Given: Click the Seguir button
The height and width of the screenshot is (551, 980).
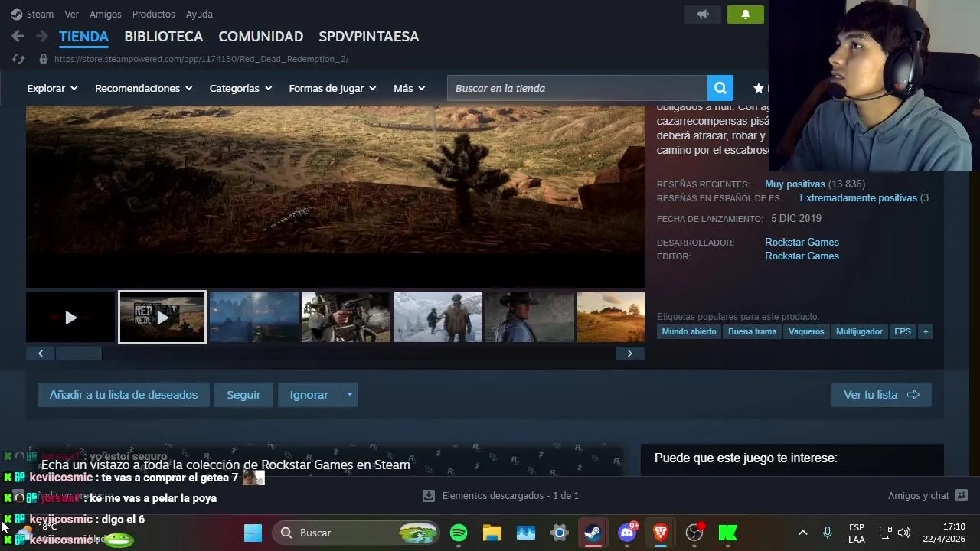Looking at the screenshot, I should 243,395.
